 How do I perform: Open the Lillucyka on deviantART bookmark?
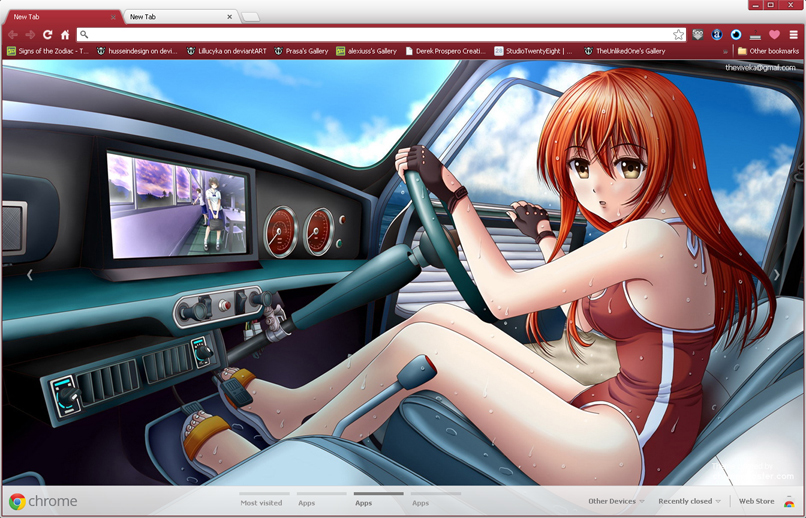[226, 51]
